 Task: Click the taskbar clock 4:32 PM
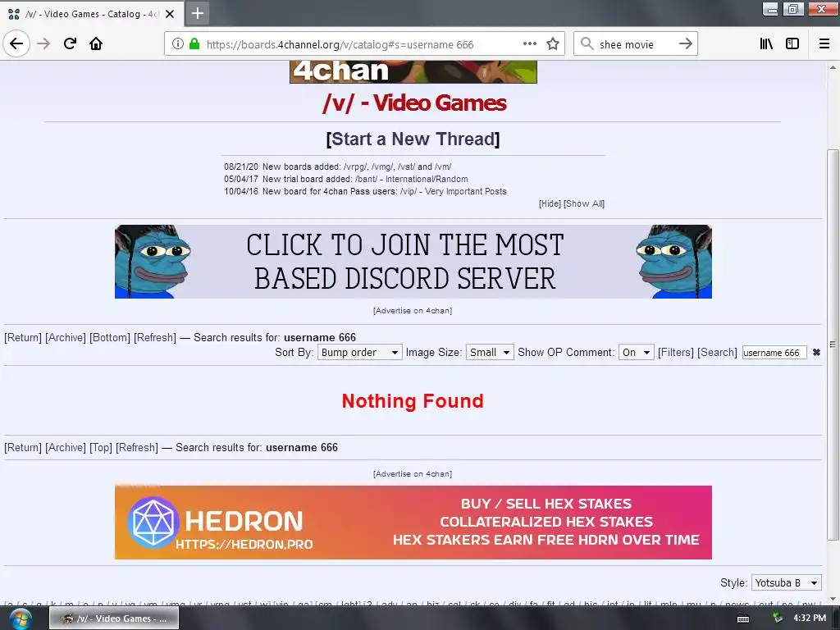point(810,619)
